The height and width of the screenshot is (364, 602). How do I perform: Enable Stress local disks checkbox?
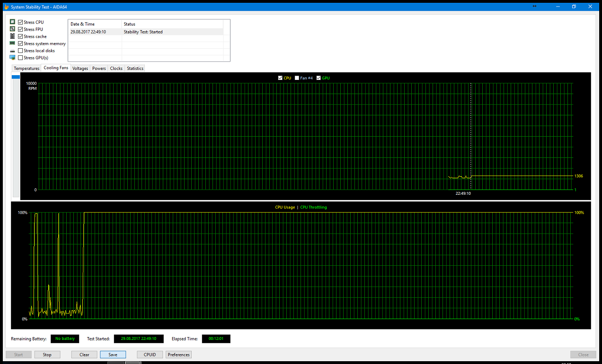pyautogui.click(x=20, y=51)
